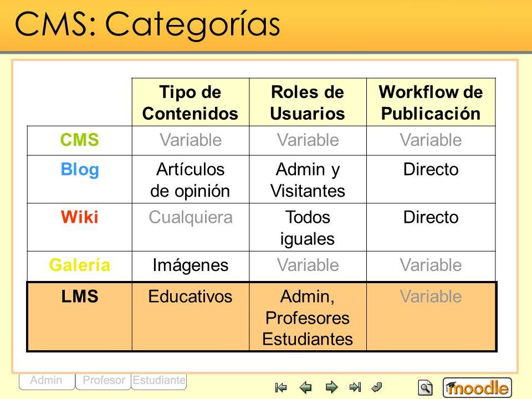532x399 pixels.
Task: Go to the first slide icon
Action: (281, 387)
